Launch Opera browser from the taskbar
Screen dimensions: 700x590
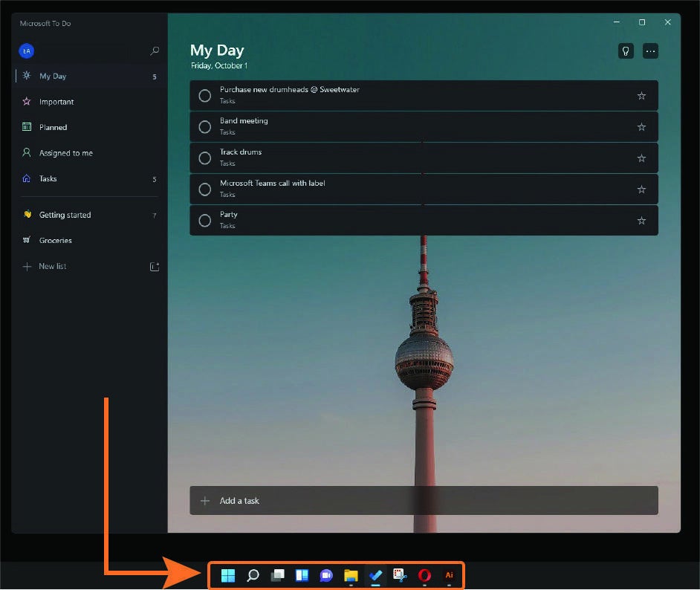pos(424,575)
